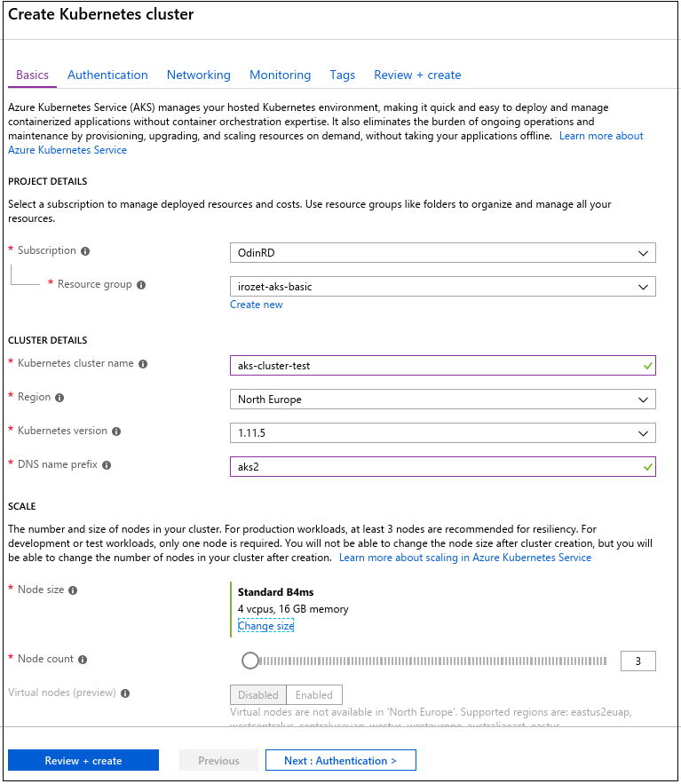The image size is (681, 784).
Task: Click info icon for Kubernetes cluster name
Action: point(143,364)
